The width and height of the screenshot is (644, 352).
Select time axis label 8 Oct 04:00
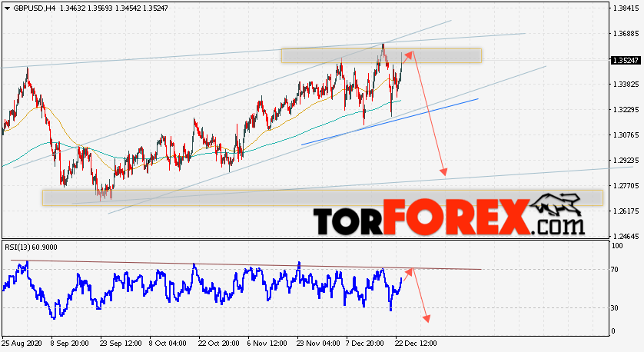[x=168, y=344]
